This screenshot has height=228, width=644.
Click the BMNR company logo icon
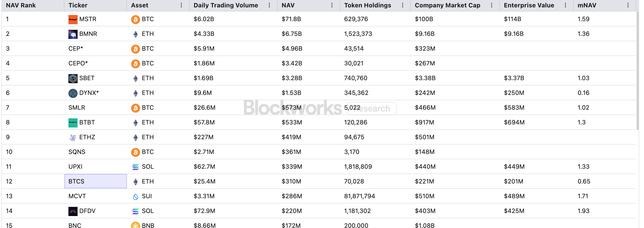coord(73,34)
